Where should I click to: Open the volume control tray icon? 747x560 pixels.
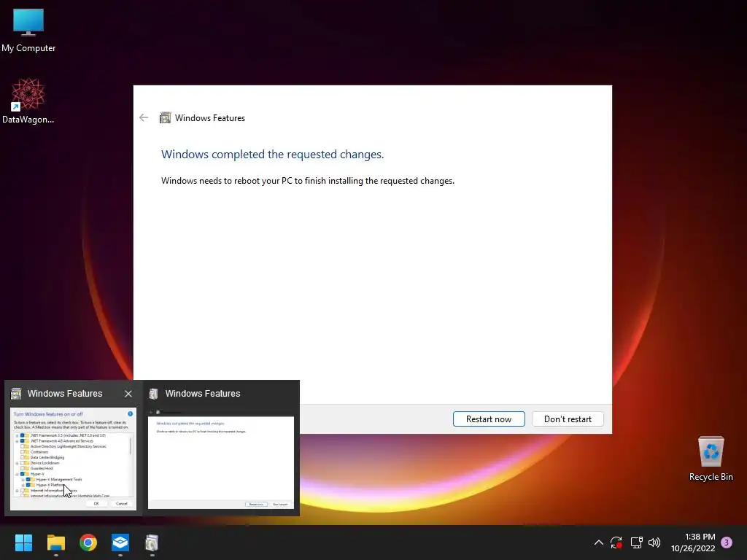(x=654, y=542)
